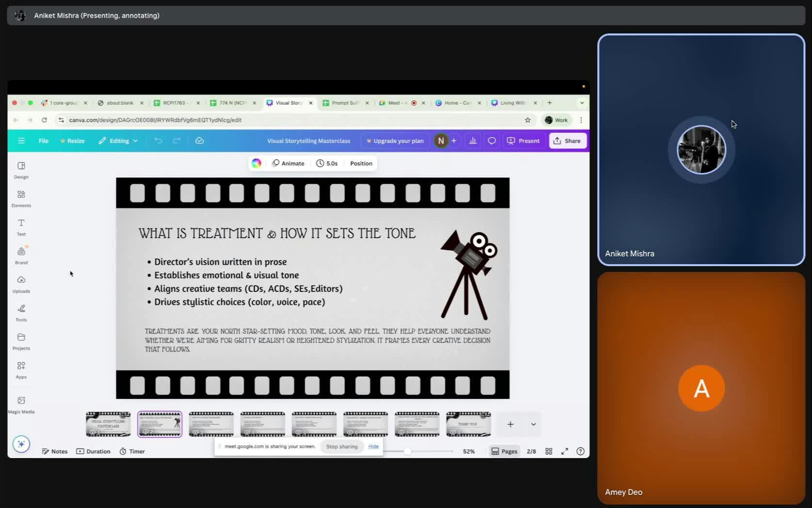Open Magic Media app
Viewport: 812px width, 508px height.
[x=21, y=404]
